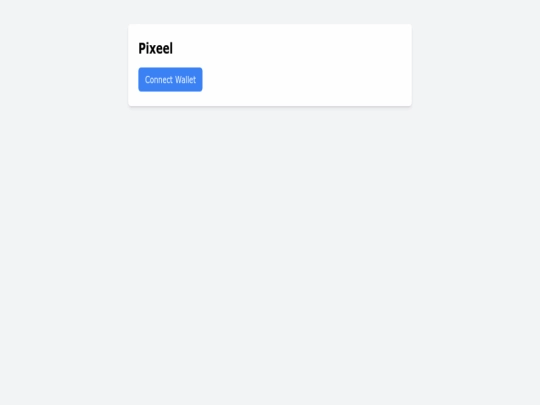Click the blank space right of Pixeel
The image size is (540, 405).
(x=289, y=49)
